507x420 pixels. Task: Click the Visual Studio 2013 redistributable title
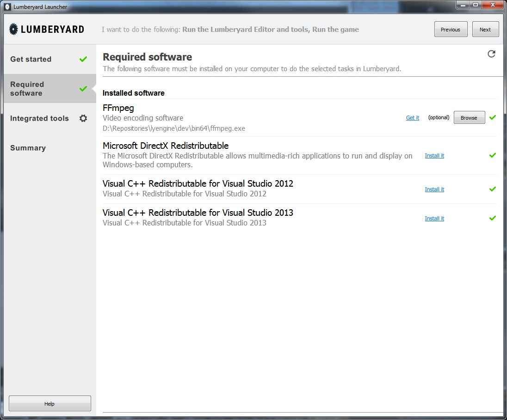coord(198,213)
